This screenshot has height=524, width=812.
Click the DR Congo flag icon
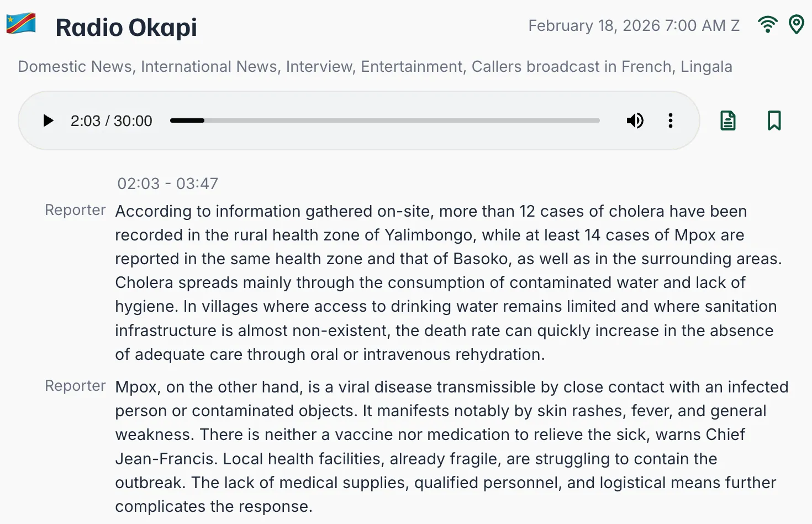pos(21,24)
